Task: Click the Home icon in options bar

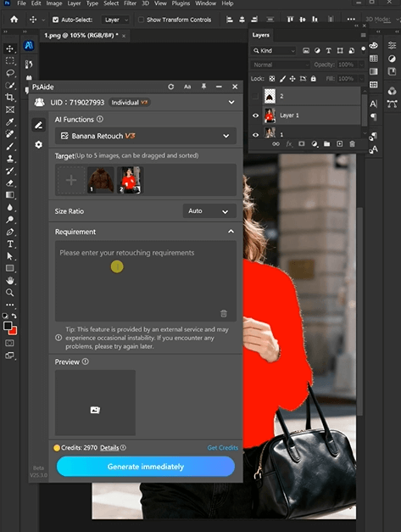Action: point(14,20)
